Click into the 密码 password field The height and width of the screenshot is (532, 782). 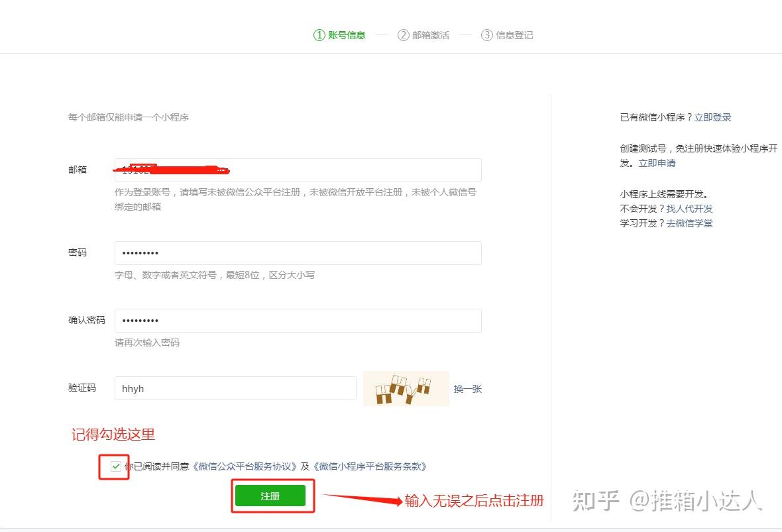298,253
